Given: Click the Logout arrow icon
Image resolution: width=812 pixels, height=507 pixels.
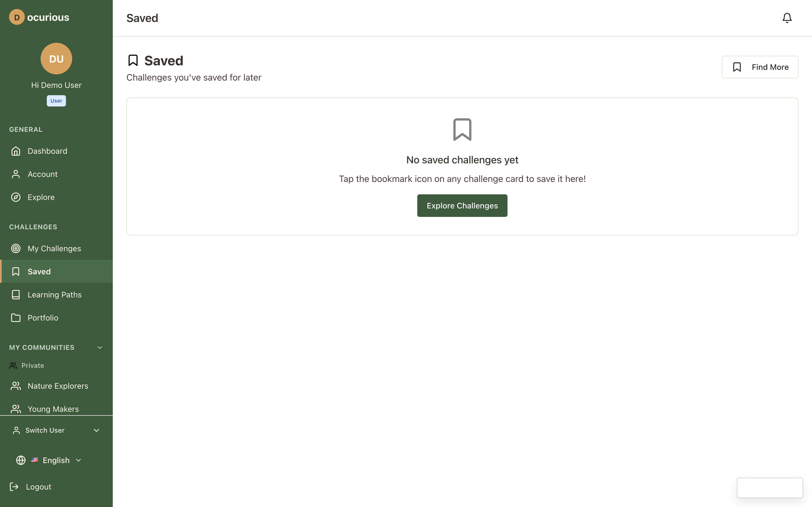Looking at the screenshot, I should 14,486.
